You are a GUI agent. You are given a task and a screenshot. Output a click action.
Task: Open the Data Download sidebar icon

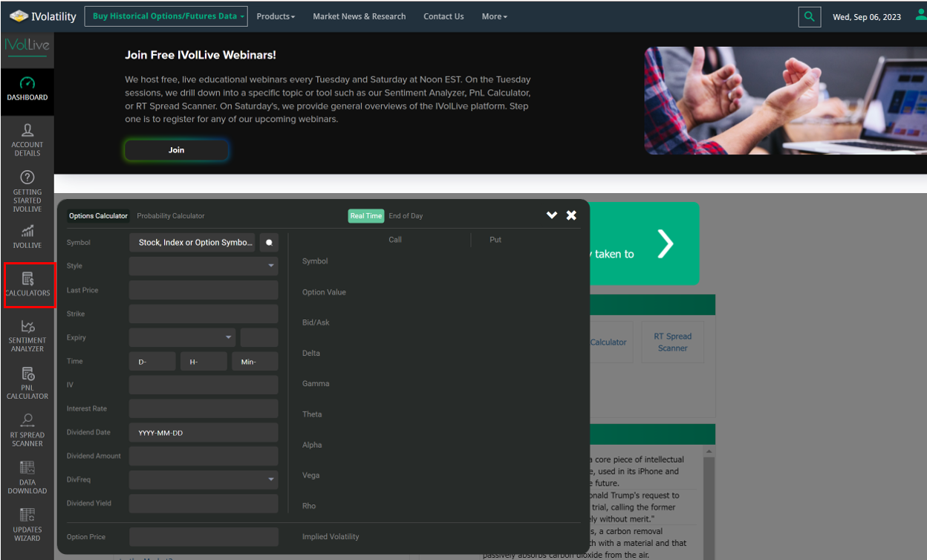[27, 478]
